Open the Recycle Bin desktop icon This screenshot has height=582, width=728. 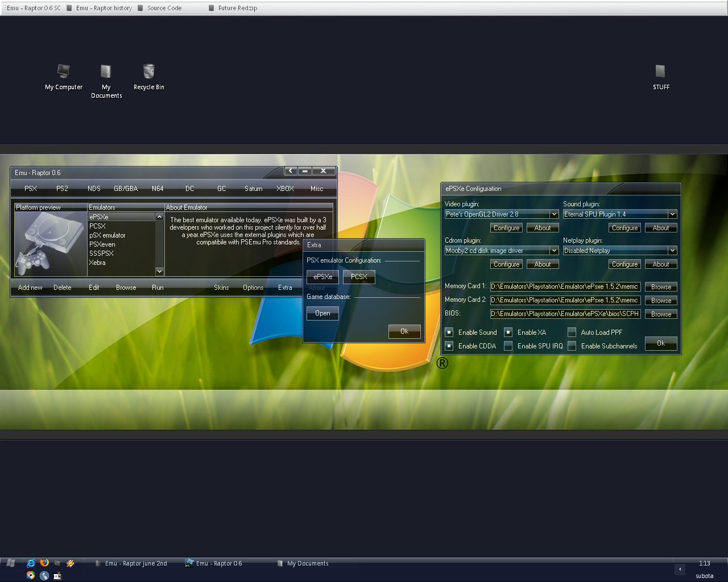coord(148,77)
